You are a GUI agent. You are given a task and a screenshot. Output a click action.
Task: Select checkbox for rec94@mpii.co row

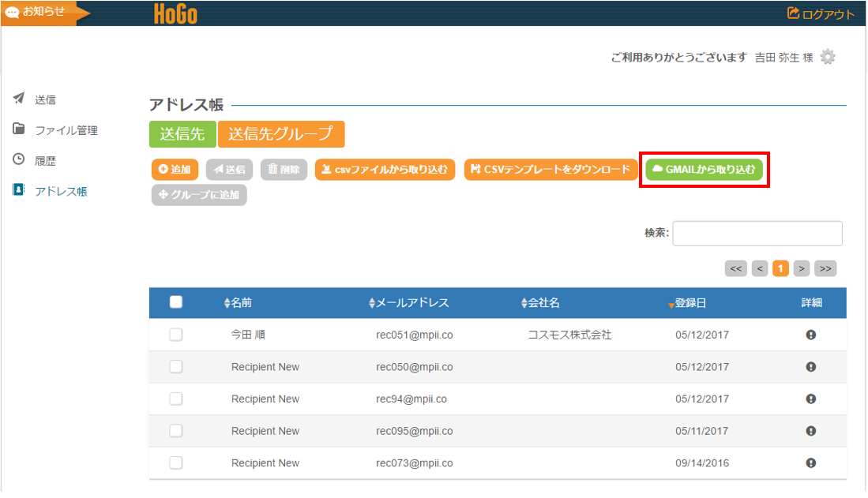click(x=176, y=399)
